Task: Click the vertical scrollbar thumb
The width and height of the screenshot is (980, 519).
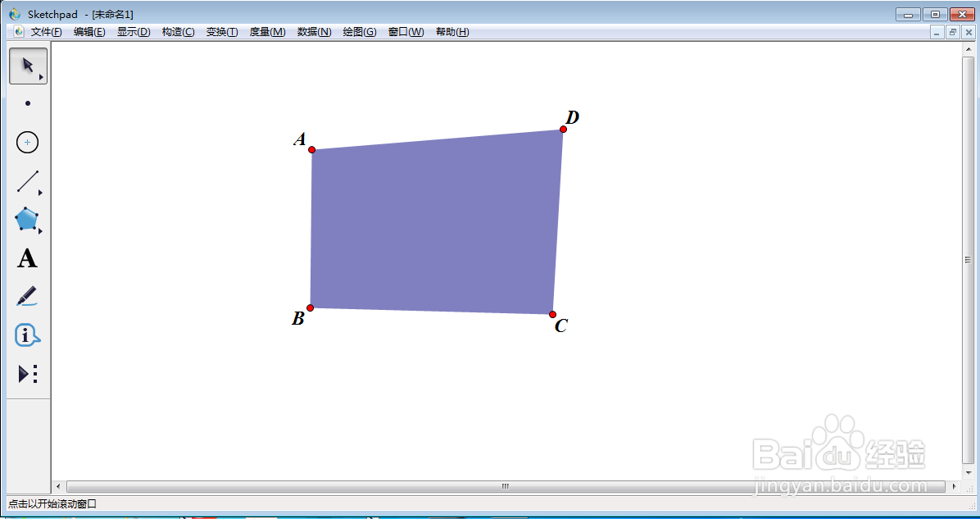Action: point(969,261)
